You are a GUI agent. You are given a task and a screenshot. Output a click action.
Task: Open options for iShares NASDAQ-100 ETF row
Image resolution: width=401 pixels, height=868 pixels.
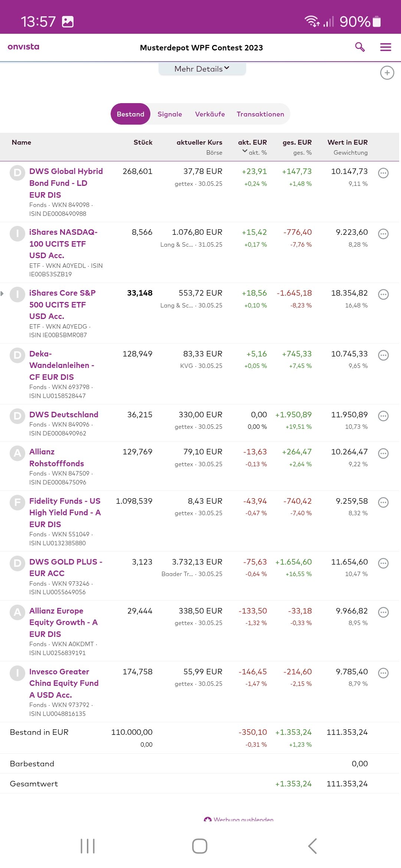tap(383, 234)
